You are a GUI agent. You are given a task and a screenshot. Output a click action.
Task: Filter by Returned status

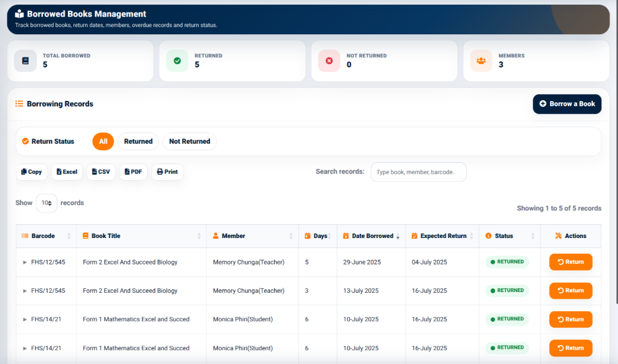(x=139, y=142)
